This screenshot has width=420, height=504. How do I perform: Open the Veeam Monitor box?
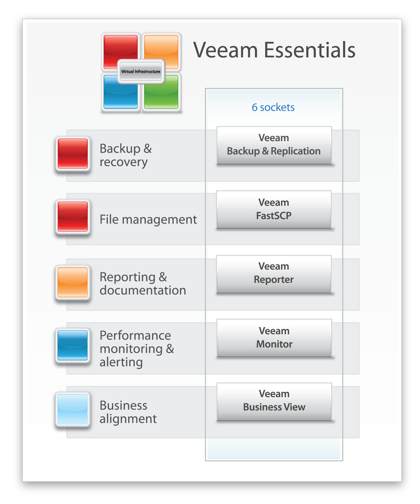point(274,338)
